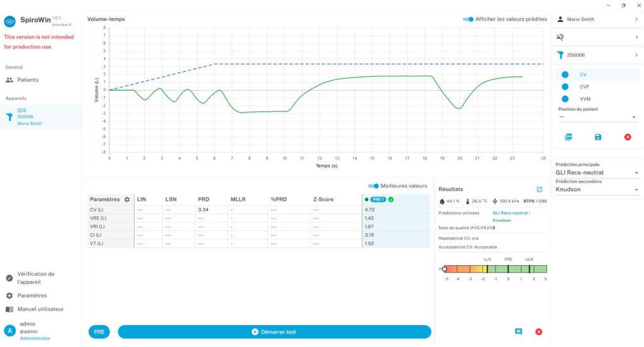644x347 pixels.
Task: Click the patient person icon
Action: click(560, 20)
